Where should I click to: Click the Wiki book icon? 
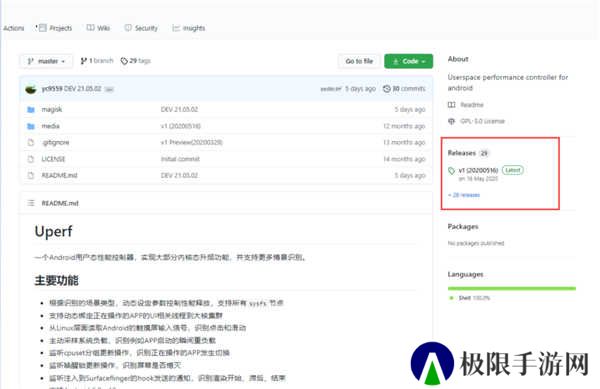pyautogui.click(x=90, y=28)
